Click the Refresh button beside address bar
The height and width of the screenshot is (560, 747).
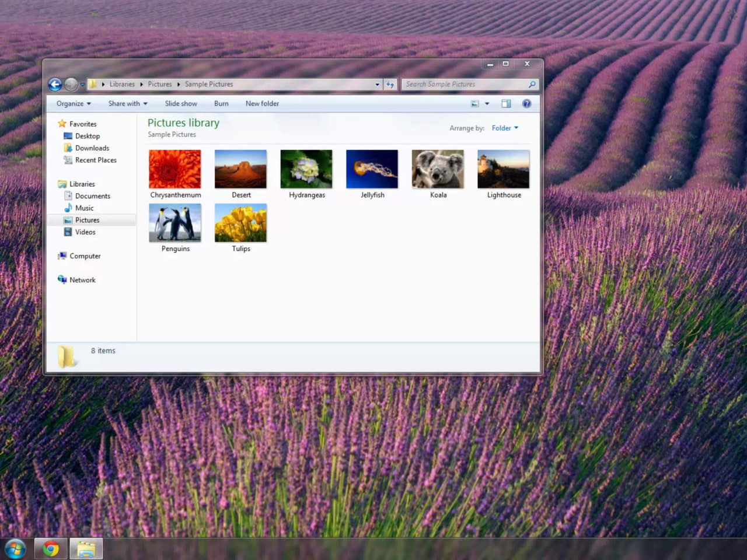point(390,85)
